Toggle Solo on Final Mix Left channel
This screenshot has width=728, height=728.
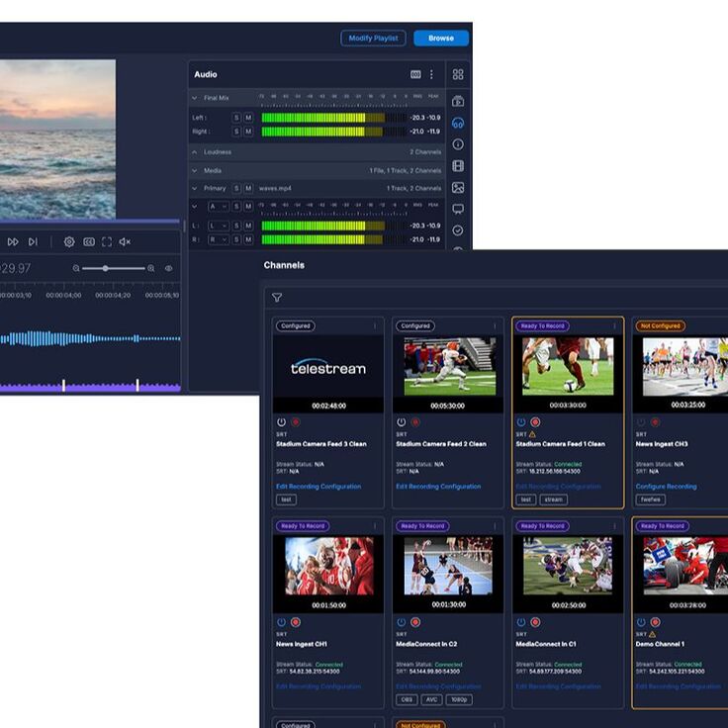point(236,118)
